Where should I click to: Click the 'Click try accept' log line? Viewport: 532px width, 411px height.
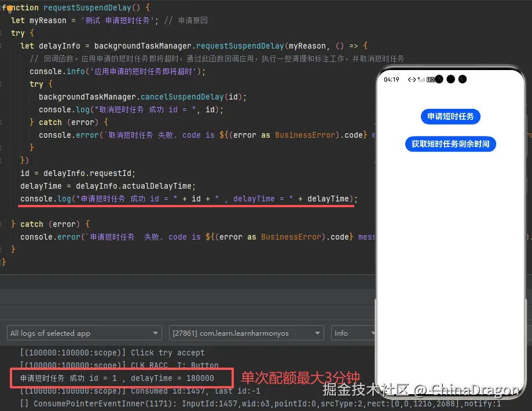[x=112, y=353]
